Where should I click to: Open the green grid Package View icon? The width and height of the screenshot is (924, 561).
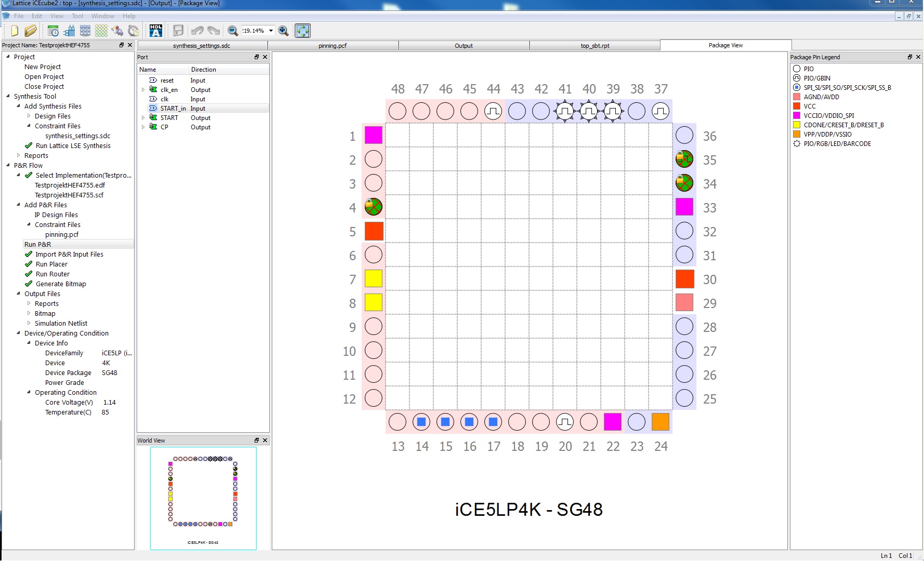coord(101,31)
